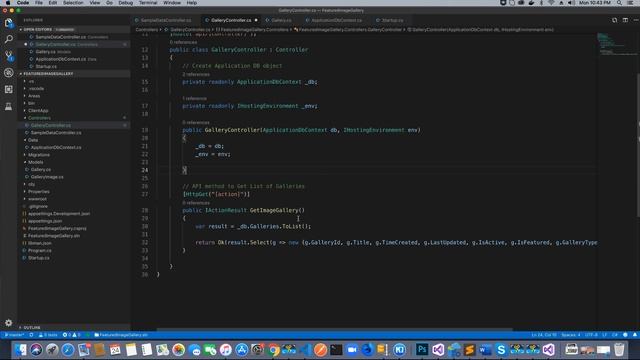Open the Debug menu
The height and width of the screenshot is (360, 640).
[126, 3]
